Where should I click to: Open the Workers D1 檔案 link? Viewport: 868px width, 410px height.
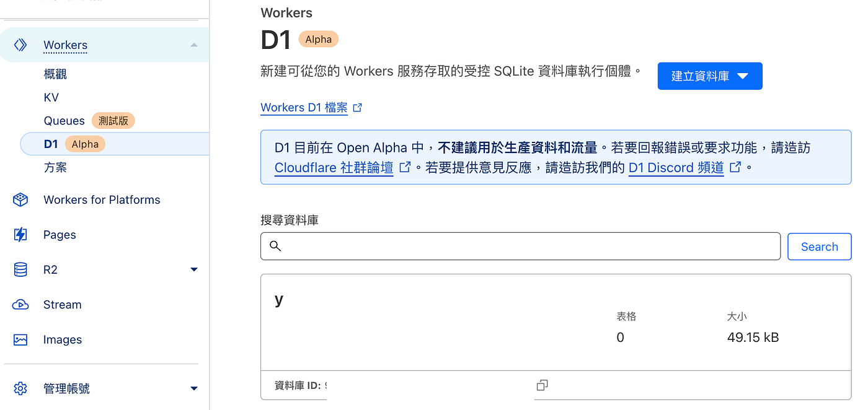[x=304, y=108]
